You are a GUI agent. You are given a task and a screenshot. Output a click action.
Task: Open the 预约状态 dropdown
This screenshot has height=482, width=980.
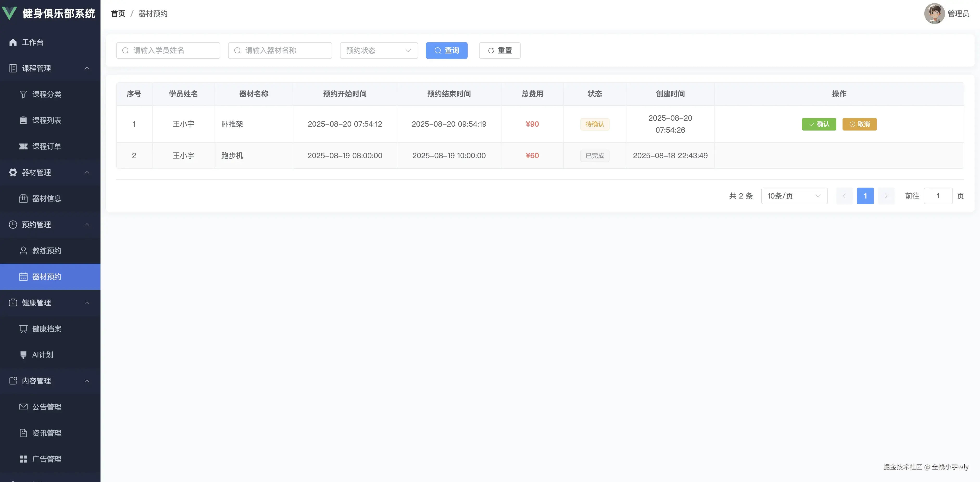[379, 51]
